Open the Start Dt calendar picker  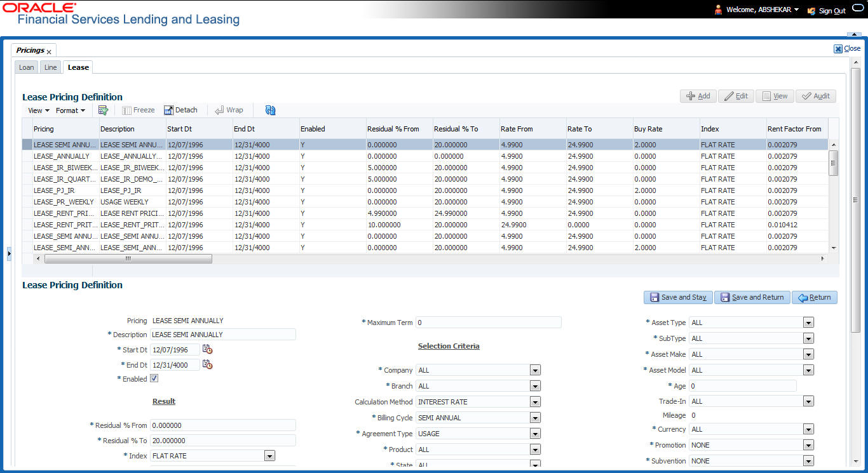point(207,349)
